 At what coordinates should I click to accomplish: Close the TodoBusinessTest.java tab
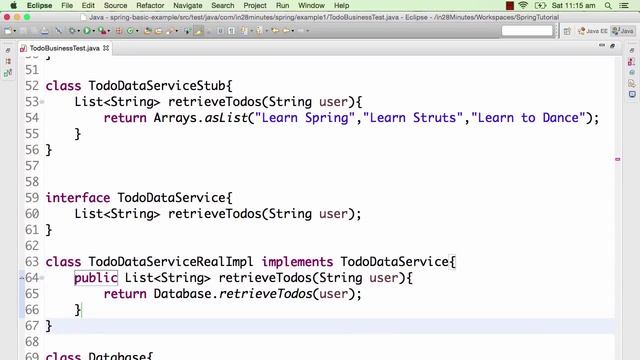106,48
